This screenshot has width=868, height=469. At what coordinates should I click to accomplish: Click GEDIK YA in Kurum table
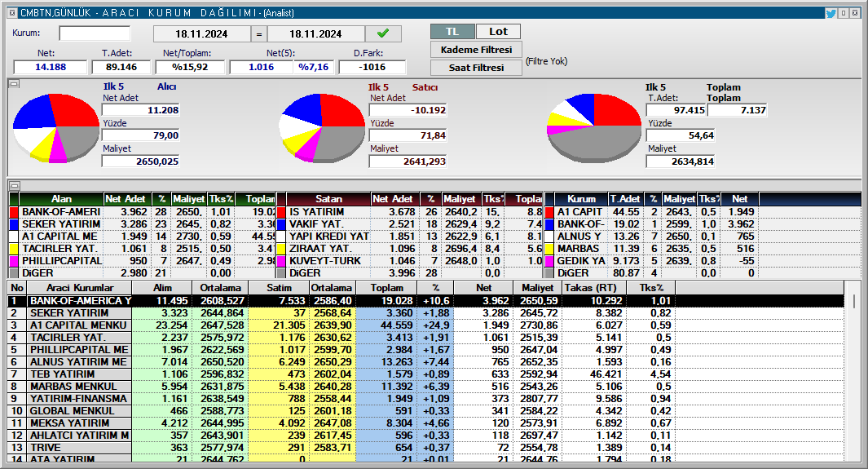[580, 261]
